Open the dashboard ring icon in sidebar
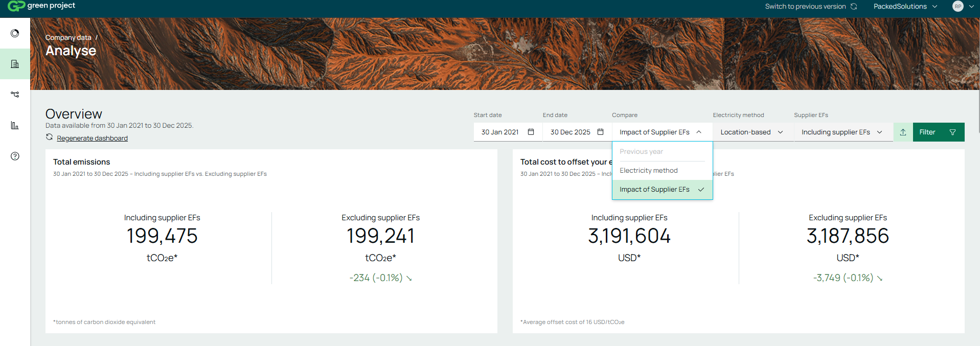This screenshot has width=980, height=346. click(15, 33)
